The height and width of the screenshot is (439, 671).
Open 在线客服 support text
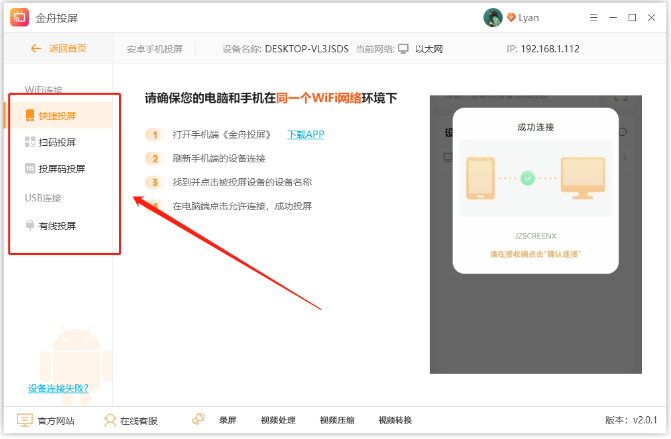pos(139,421)
